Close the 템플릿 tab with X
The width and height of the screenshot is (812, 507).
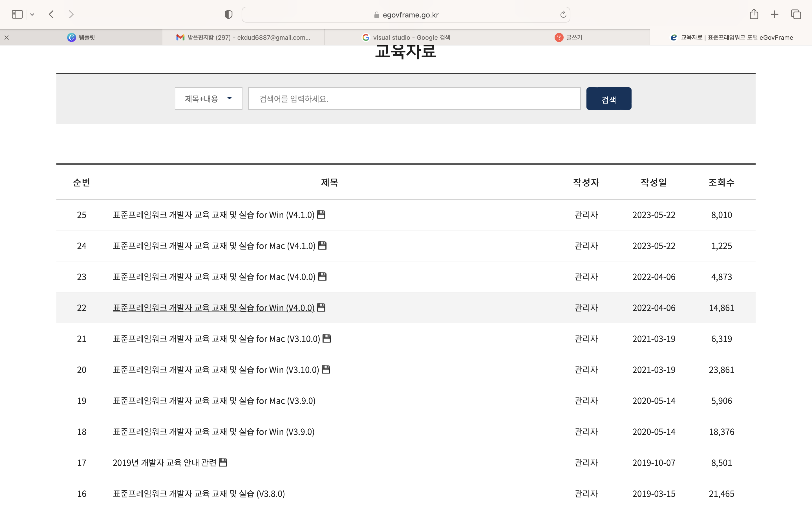tap(7, 37)
